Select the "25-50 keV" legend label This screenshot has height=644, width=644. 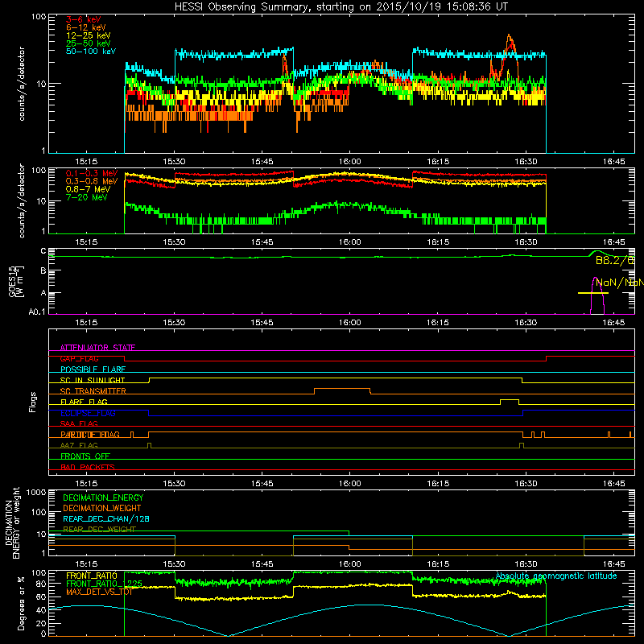89,43
